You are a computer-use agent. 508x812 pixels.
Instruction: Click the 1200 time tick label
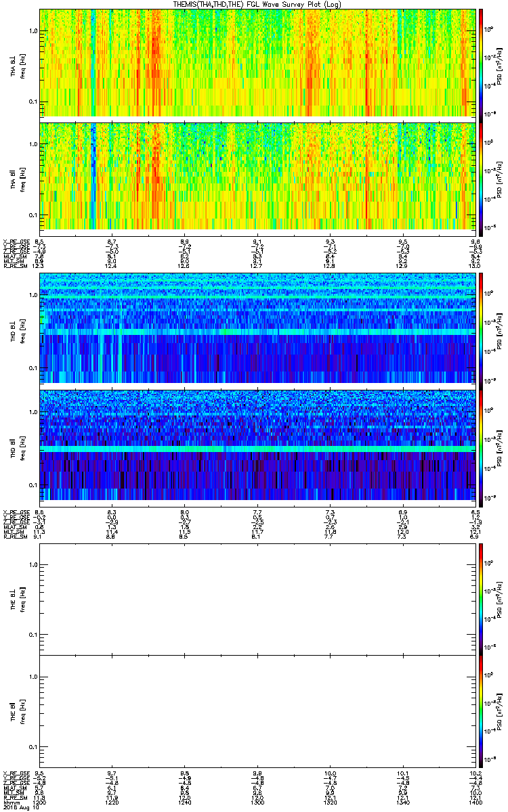point(40,803)
